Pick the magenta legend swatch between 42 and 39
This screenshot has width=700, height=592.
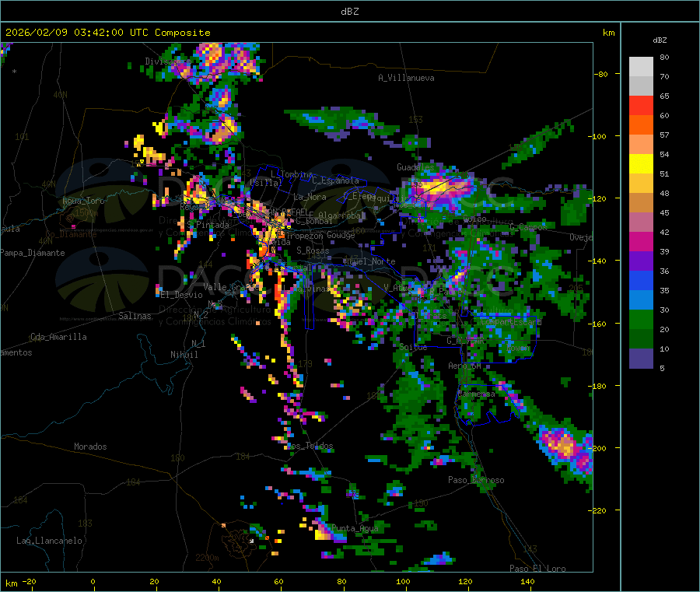[641, 241]
